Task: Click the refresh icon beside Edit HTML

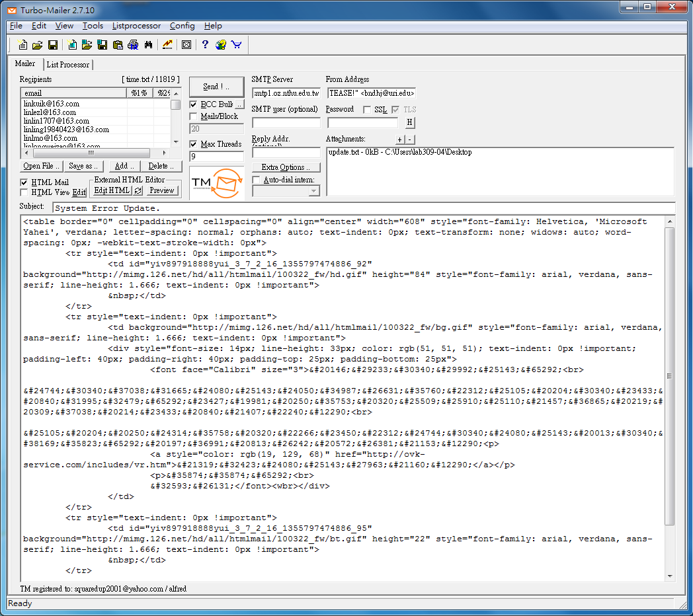Action: (138, 190)
